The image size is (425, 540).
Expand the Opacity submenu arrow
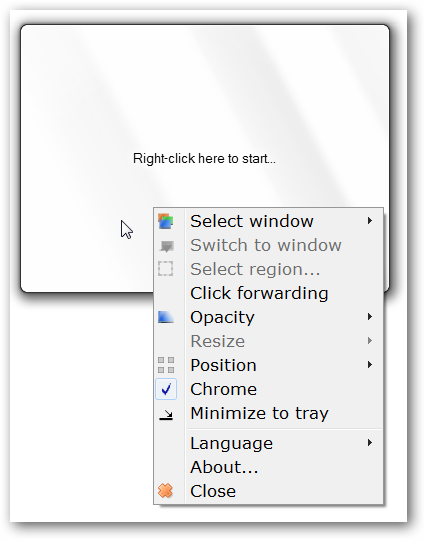[370, 316]
